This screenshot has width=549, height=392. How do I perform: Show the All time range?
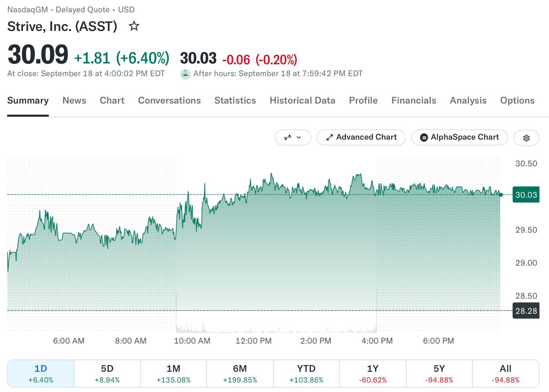point(506,373)
